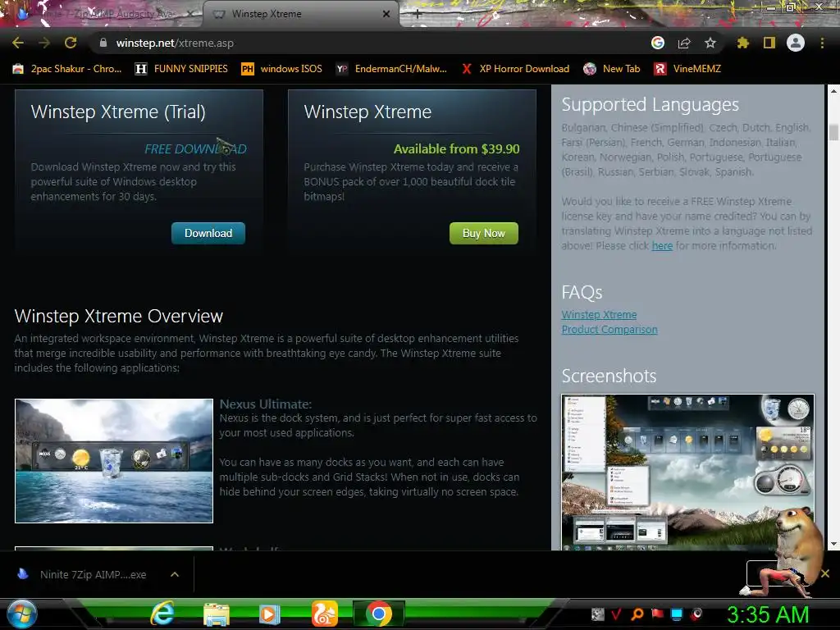840x630 pixels.
Task: Switch to Chrome on the taskbar
Action: (379, 614)
